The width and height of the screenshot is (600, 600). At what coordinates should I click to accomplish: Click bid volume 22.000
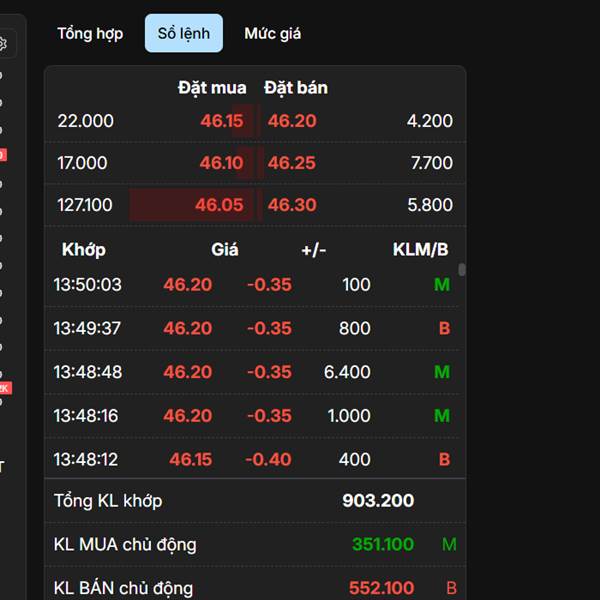(x=85, y=121)
